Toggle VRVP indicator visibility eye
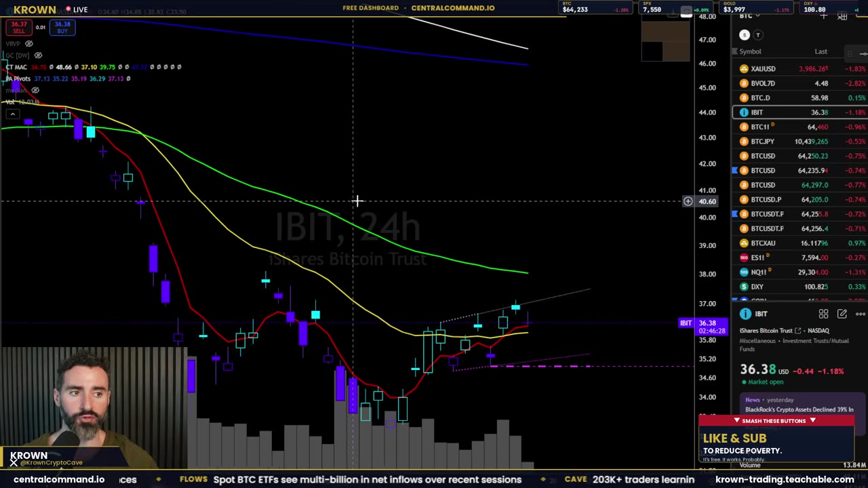This screenshot has height=488, width=868. [28, 43]
